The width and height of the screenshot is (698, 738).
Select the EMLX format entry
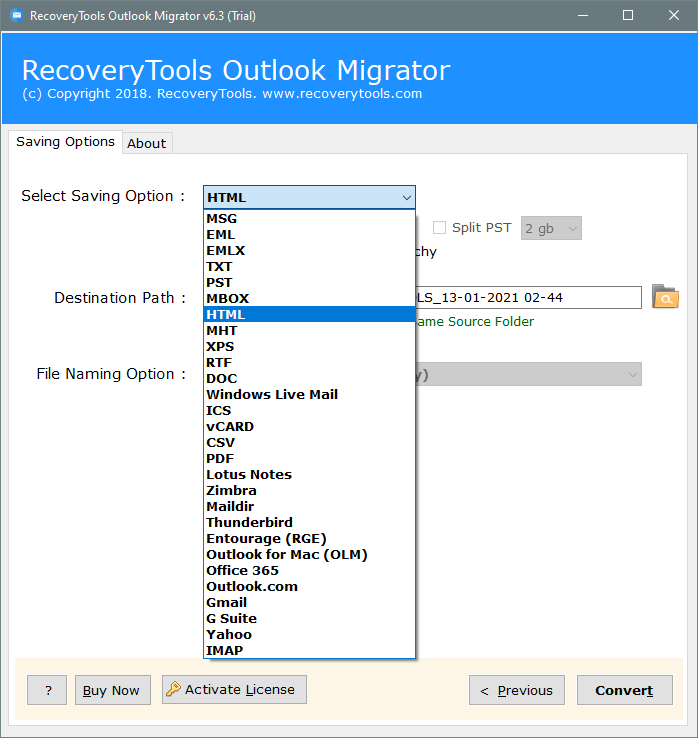click(x=309, y=250)
